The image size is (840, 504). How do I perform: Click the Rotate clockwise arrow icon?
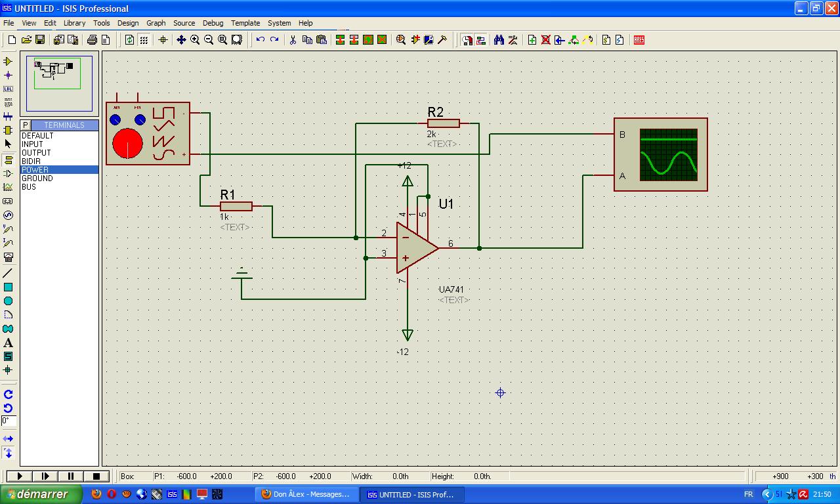pos(8,394)
